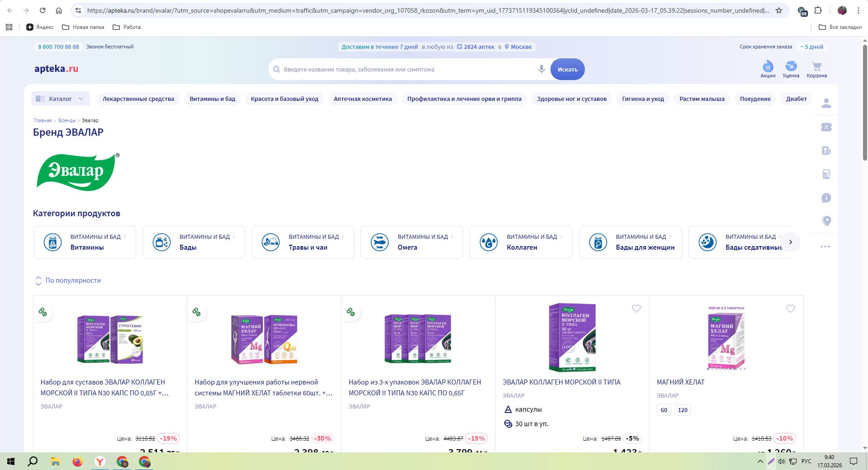868x470 pixels.
Task: Click the Искать search button
Action: click(568, 69)
